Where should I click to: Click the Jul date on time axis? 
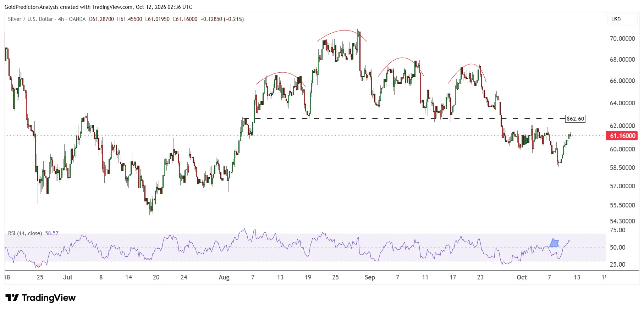pos(67,277)
